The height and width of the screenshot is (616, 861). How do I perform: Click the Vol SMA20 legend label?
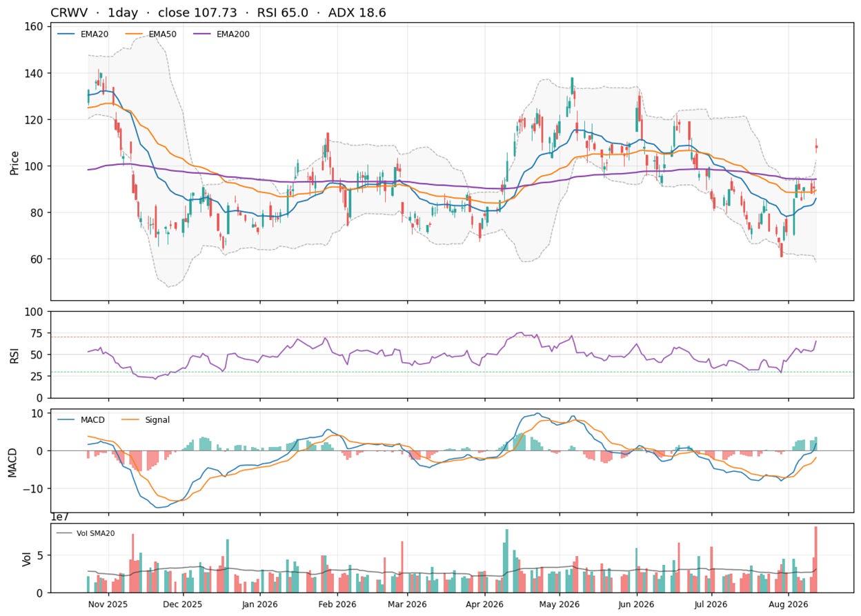tap(95, 533)
